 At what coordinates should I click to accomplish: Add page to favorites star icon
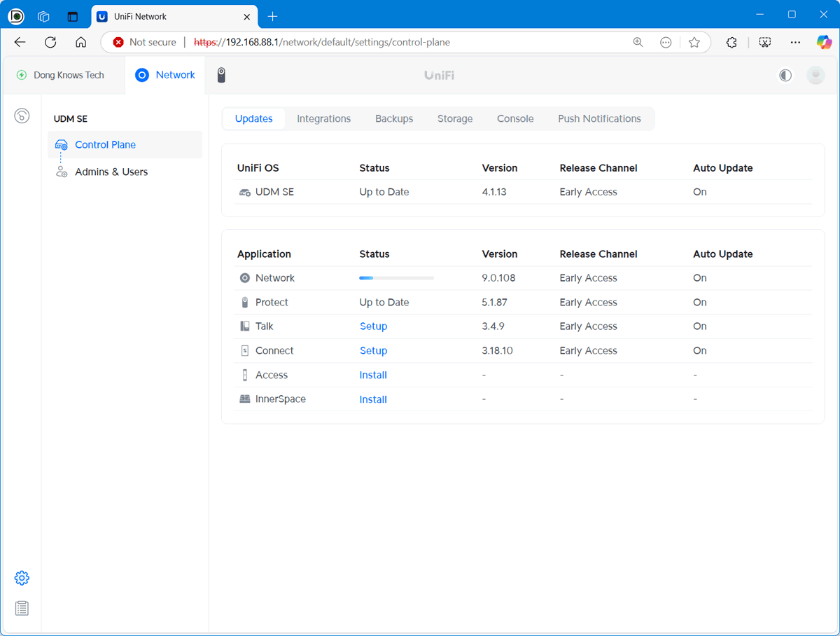coord(694,42)
